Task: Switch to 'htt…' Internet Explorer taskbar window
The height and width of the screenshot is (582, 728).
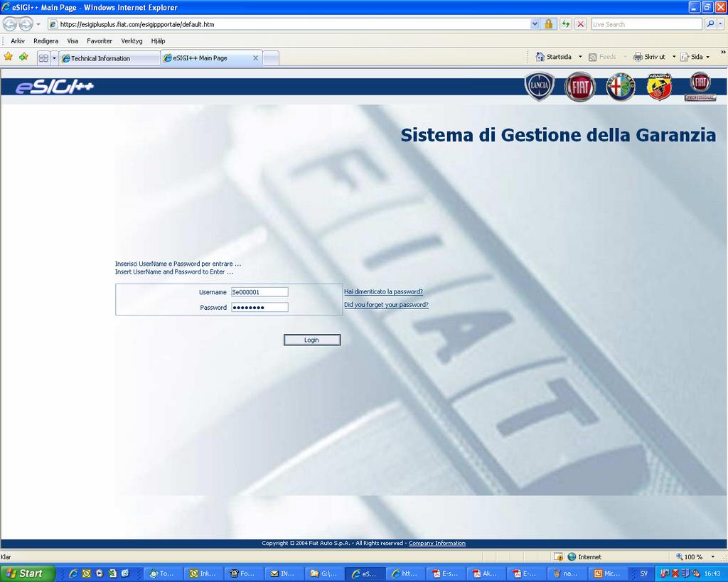Action: point(405,573)
